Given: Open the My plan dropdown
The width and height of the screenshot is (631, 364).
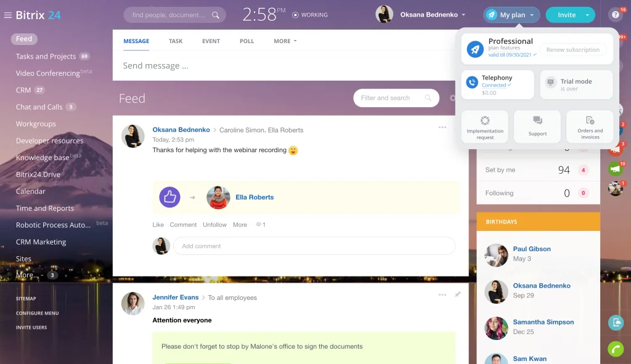Looking at the screenshot, I should pos(511,14).
